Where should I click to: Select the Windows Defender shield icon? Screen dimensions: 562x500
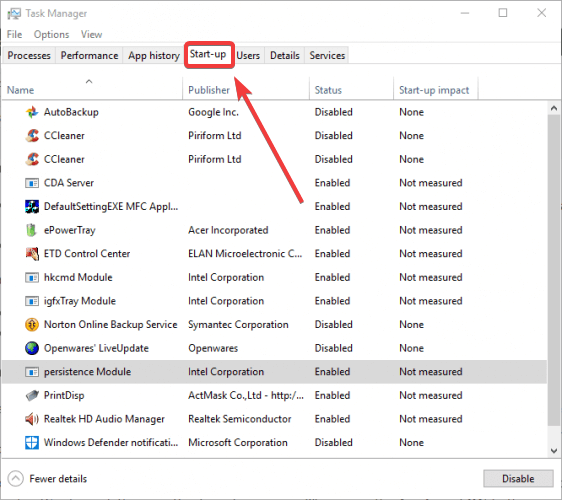pos(32,443)
